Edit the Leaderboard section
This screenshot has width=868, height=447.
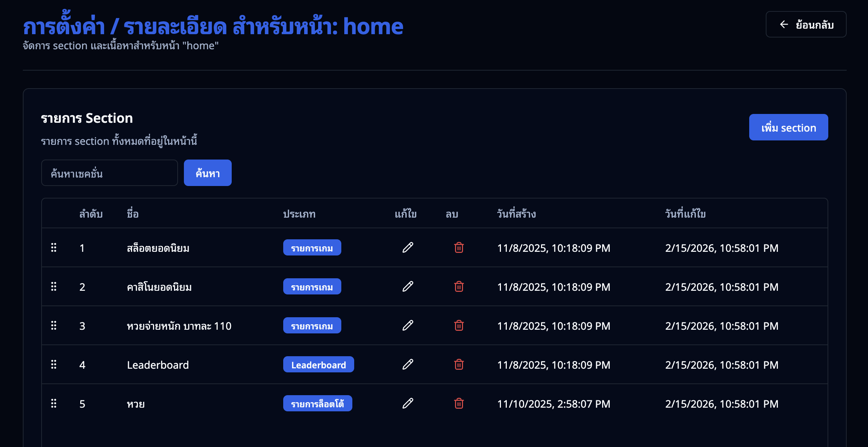(x=408, y=365)
